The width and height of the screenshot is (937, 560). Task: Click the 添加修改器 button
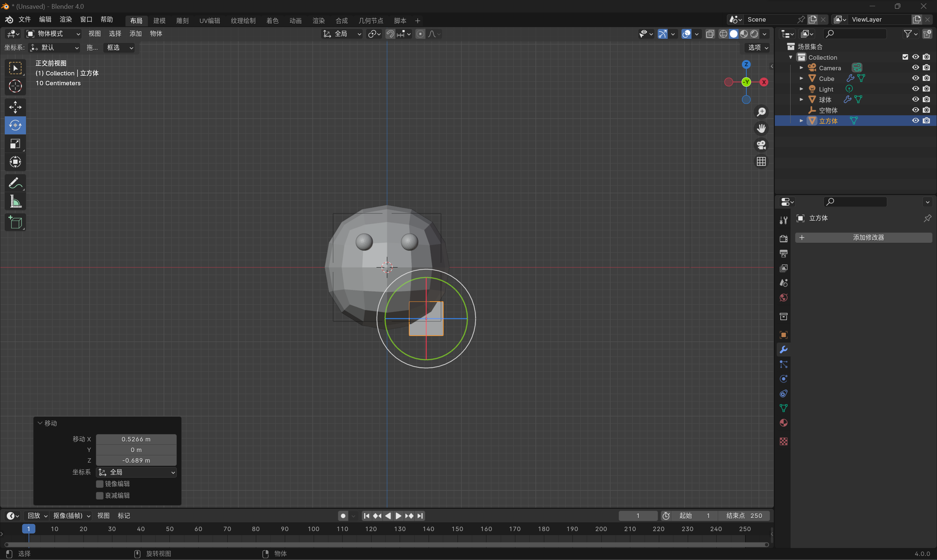(x=863, y=237)
